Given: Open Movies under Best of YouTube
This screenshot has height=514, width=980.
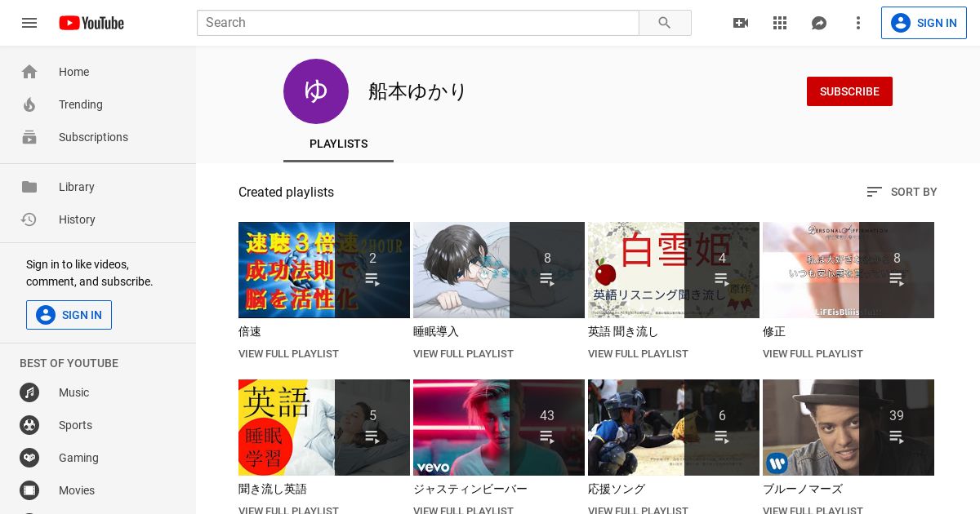Looking at the screenshot, I should pos(98,490).
